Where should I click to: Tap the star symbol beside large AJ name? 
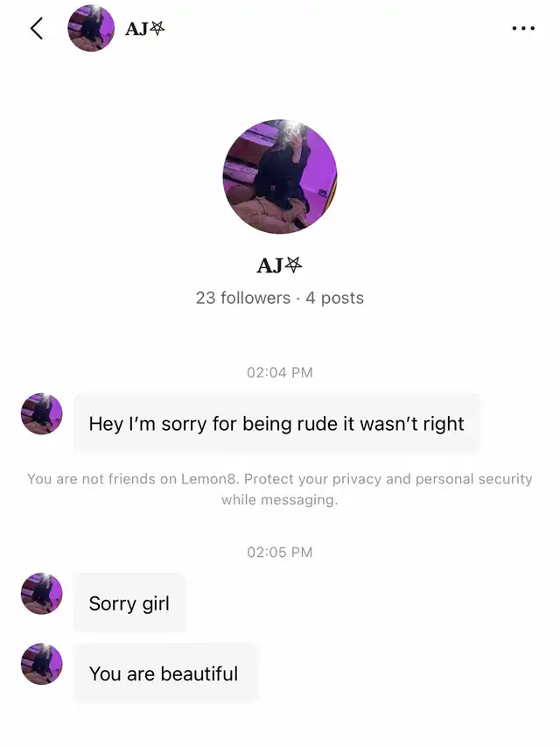[x=293, y=264]
